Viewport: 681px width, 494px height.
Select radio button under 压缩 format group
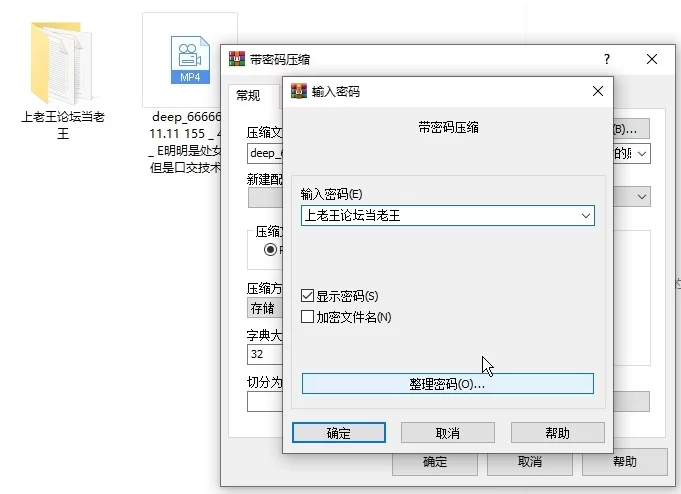(x=270, y=249)
